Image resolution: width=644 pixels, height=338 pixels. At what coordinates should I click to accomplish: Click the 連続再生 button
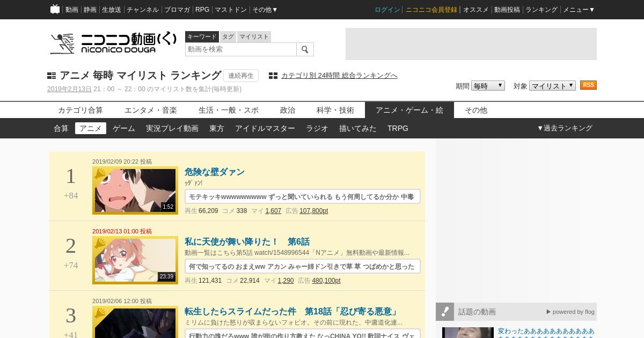point(241,76)
